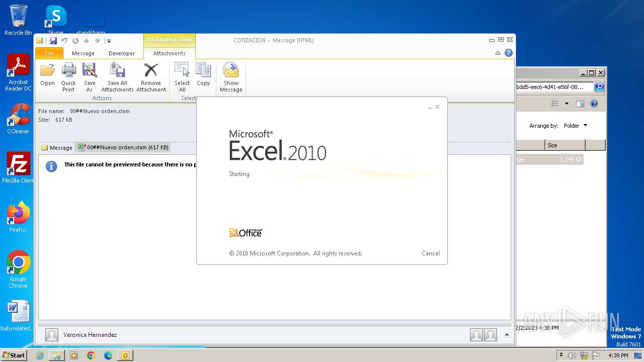
Task: Open the view options dropdown arrow in Explorer
Action: click(567, 104)
